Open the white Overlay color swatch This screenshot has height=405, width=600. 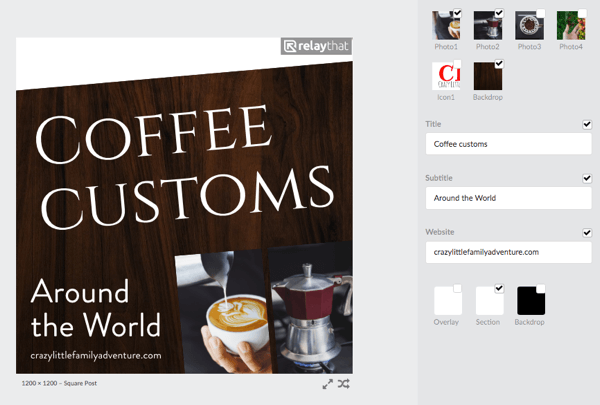pyautogui.click(x=448, y=301)
